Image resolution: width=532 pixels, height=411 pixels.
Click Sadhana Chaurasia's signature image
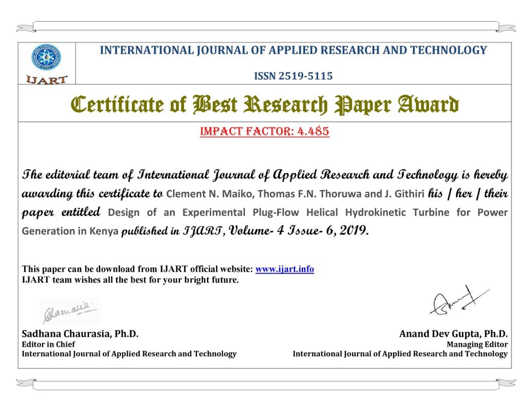coord(70,311)
